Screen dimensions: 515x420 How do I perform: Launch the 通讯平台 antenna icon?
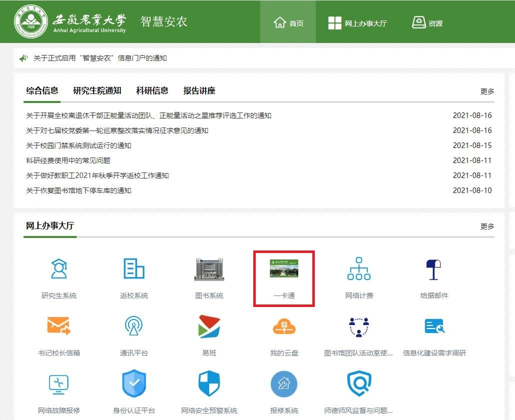coord(134,326)
